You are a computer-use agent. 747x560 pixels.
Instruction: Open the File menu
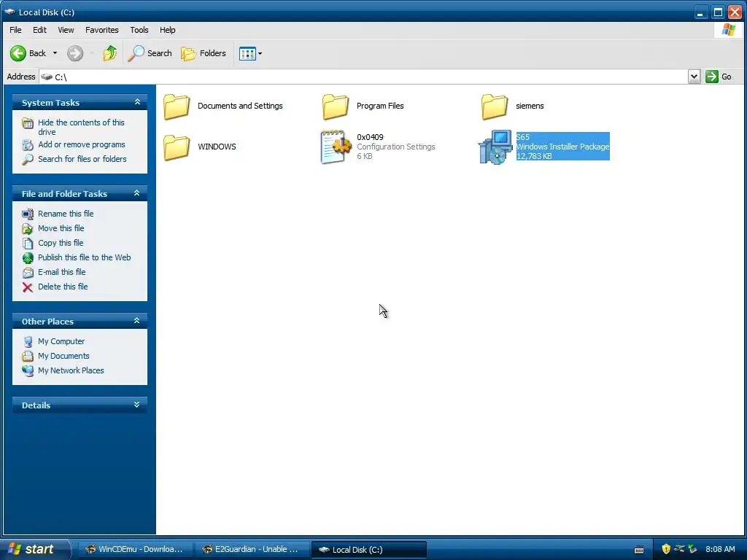click(x=15, y=30)
